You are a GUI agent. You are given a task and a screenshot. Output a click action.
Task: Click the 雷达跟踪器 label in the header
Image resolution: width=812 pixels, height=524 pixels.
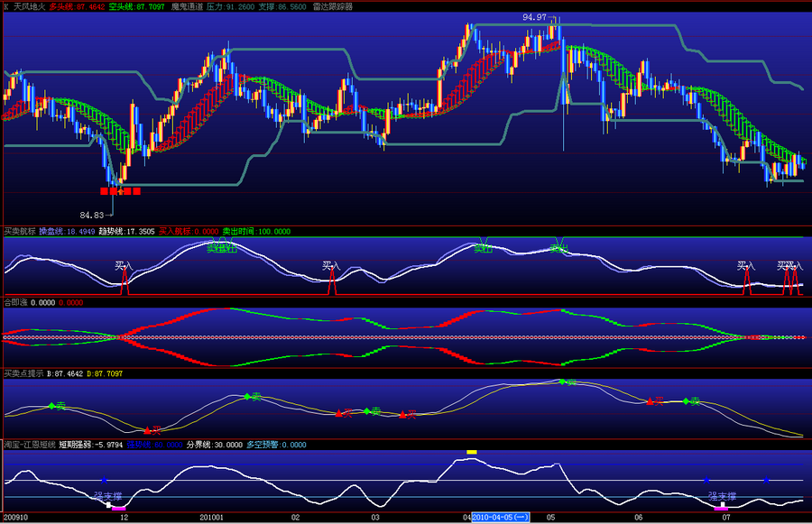coord(332,6)
